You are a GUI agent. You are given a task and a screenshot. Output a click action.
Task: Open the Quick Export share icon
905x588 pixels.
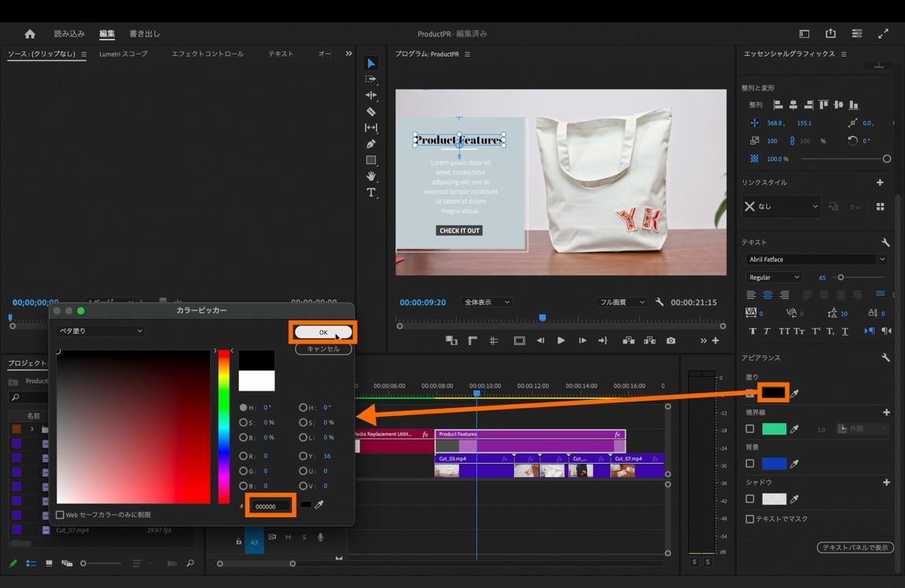coord(830,34)
